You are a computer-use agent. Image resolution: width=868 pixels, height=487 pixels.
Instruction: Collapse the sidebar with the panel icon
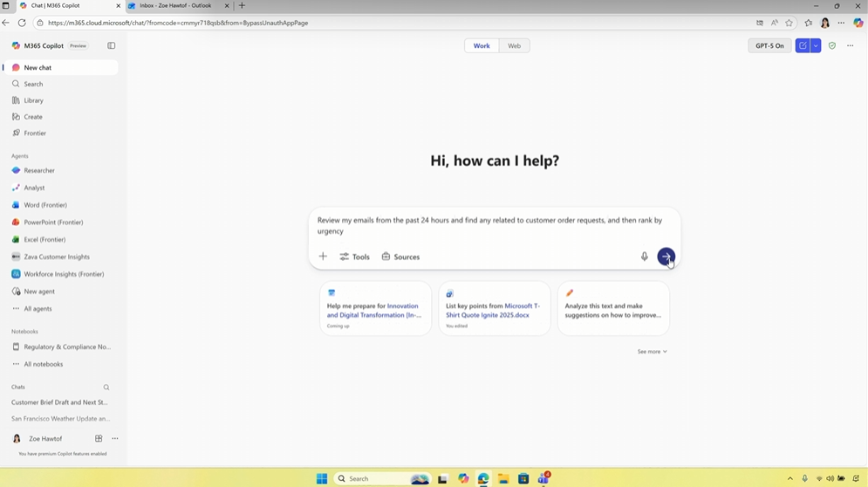click(111, 45)
